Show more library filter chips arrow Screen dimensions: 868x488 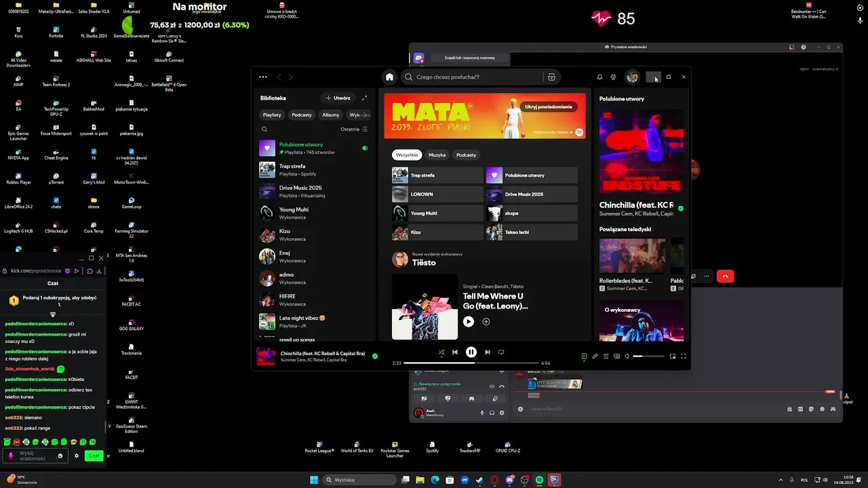366,115
